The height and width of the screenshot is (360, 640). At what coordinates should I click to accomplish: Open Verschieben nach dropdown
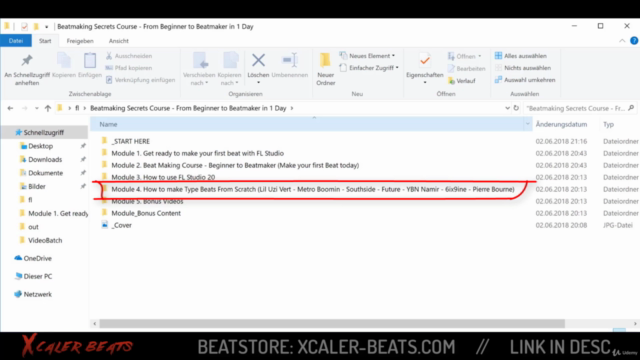(199, 69)
